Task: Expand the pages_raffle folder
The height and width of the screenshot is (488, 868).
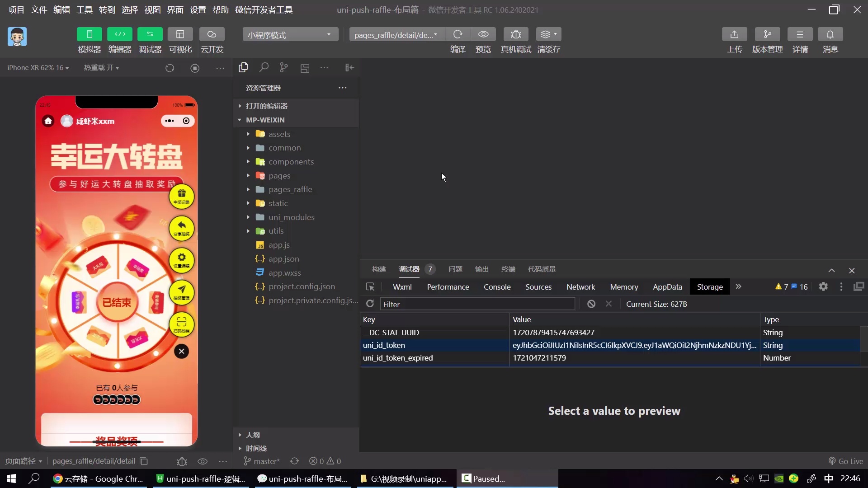Action: 290,189
